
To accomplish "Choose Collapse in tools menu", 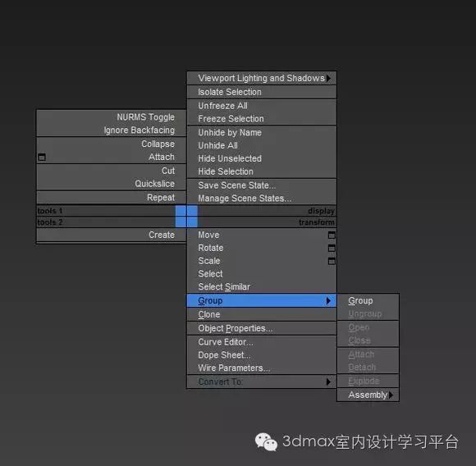I will [111, 144].
